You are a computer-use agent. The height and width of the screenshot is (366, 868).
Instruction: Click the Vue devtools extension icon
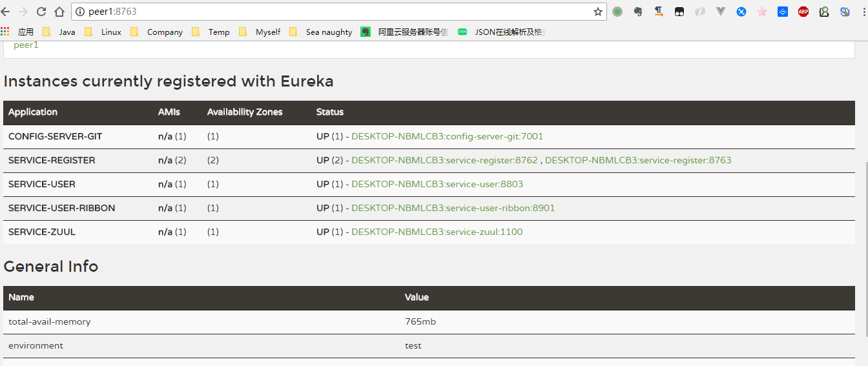tap(721, 12)
